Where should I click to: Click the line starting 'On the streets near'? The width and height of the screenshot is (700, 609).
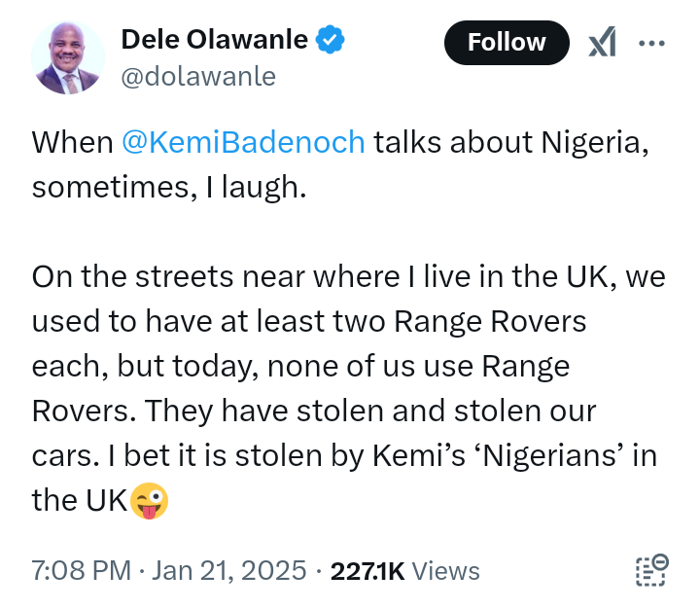(348, 276)
